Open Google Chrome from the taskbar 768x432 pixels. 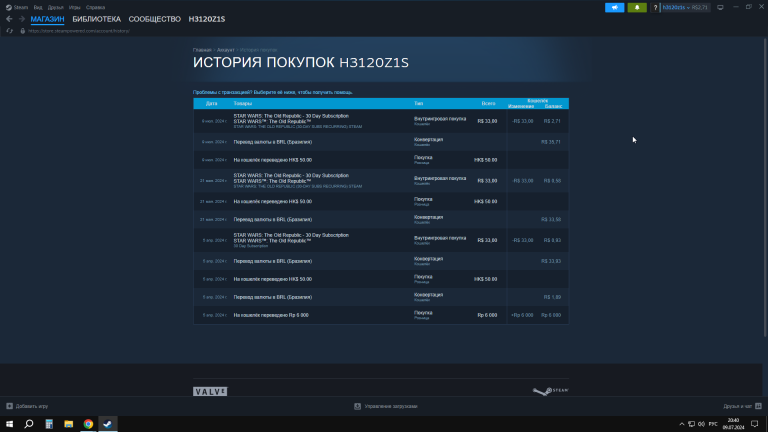[x=88, y=424]
